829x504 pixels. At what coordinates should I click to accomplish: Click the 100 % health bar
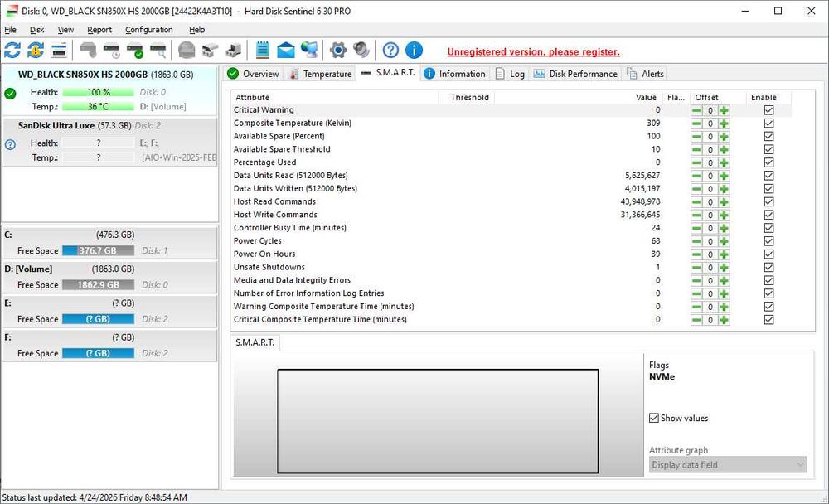(x=98, y=92)
